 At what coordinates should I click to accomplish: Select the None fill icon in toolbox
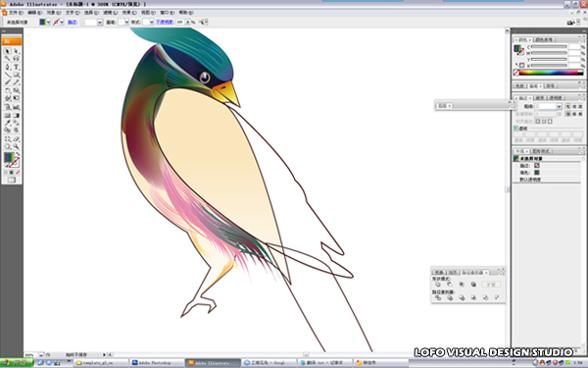click(18, 173)
